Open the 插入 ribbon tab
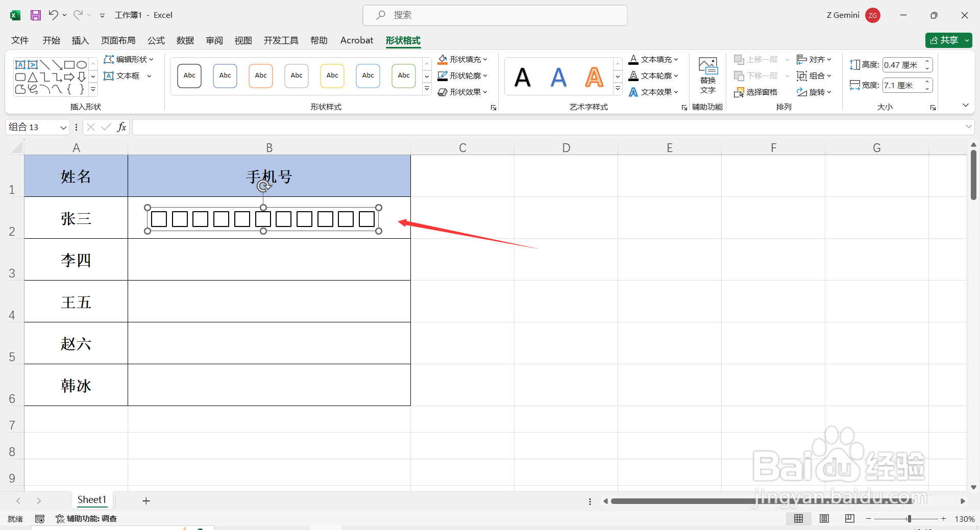Screen dimensions: 980x530 (80, 40)
